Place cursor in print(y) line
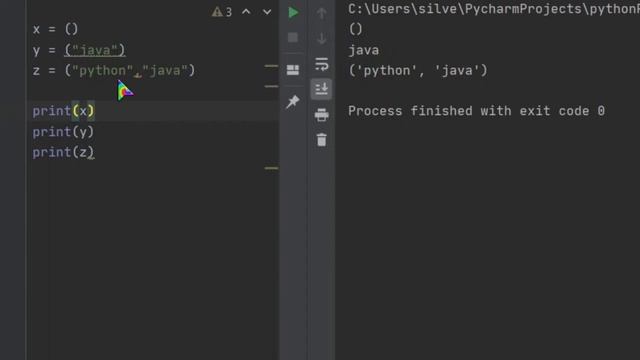 click(63, 132)
